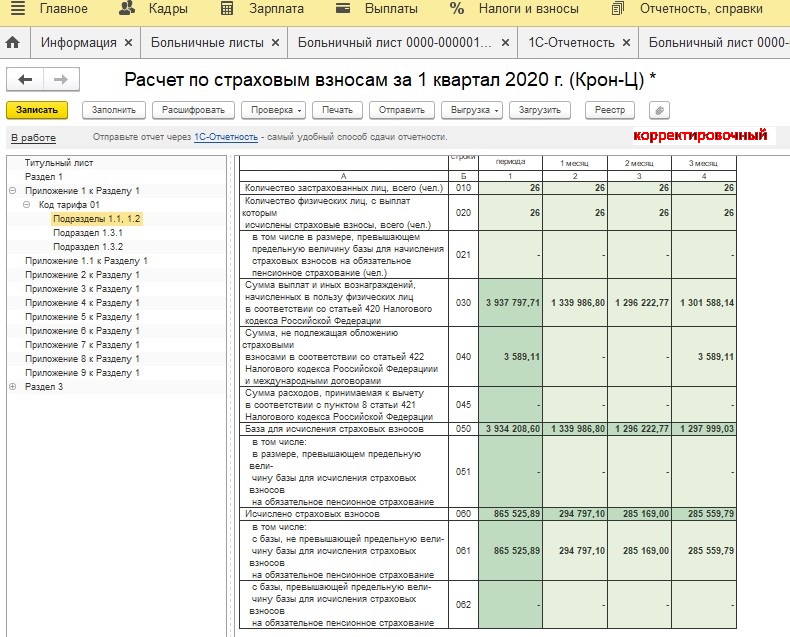Viewport: 790px width, 637px height.
Task: Select Титульный лист in the tree
Action: [59, 163]
